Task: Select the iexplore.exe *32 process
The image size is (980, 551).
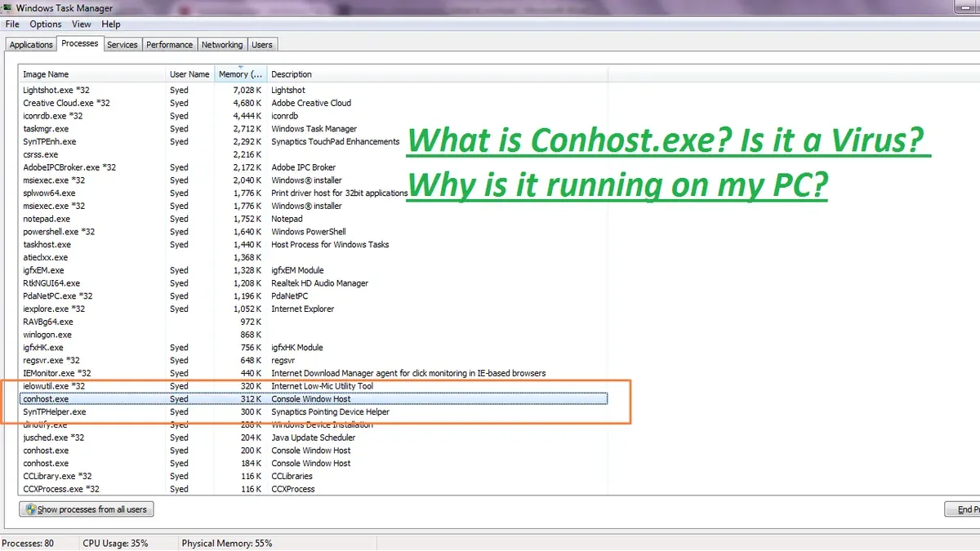Action: (314, 309)
